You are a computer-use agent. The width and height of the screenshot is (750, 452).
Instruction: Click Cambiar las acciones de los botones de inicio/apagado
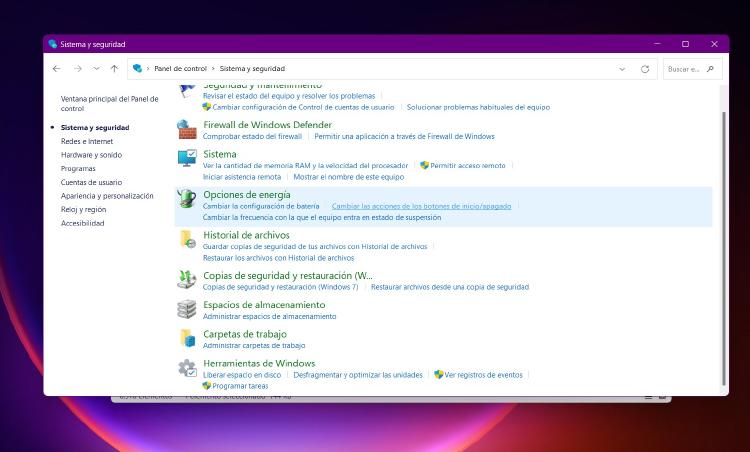pos(421,206)
